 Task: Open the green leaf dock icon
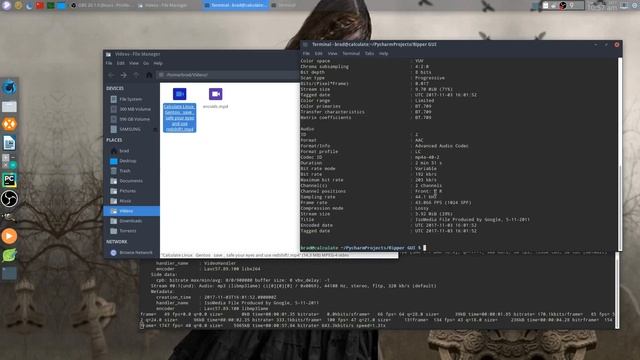pyautogui.click(x=9, y=255)
